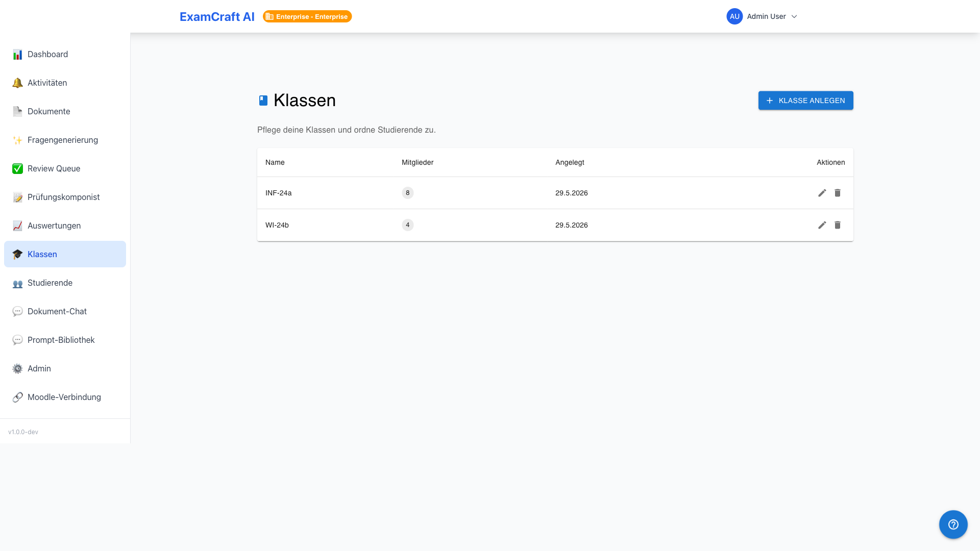Click the Klassen graduation cap icon
This screenshot has height=551, width=980.
pyautogui.click(x=17, y=254)
